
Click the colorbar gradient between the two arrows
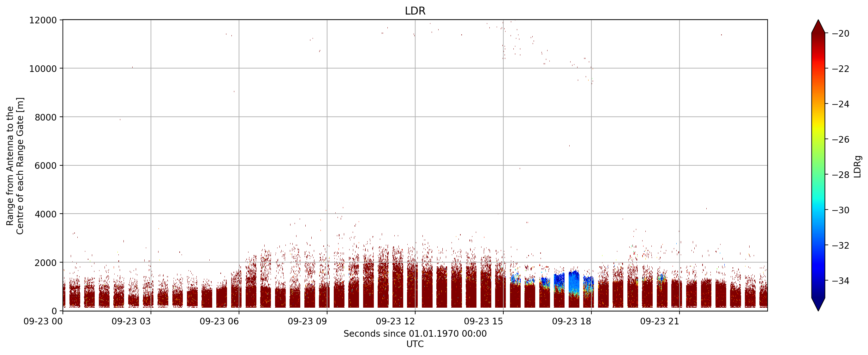click(x=818, y=165)
